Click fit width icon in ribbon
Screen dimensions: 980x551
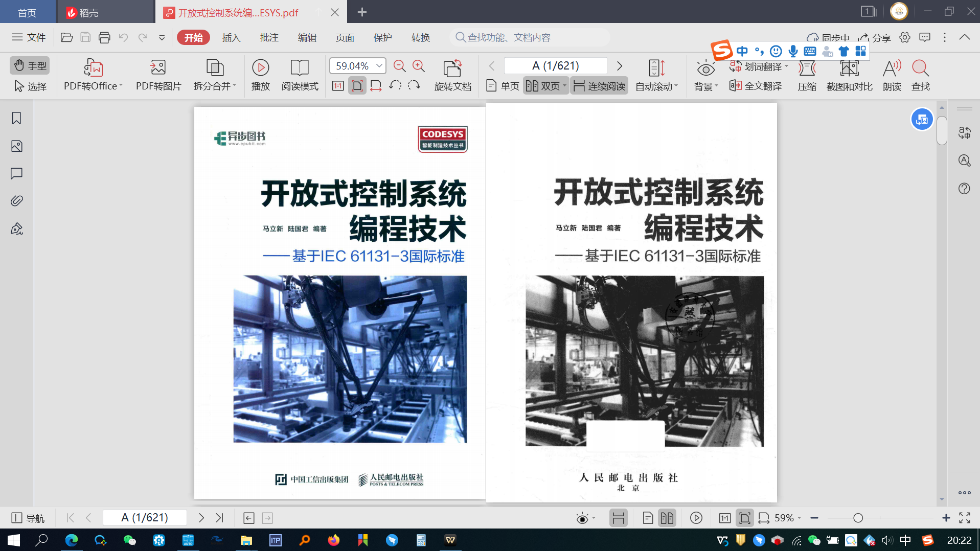click(x=376, y=86)
